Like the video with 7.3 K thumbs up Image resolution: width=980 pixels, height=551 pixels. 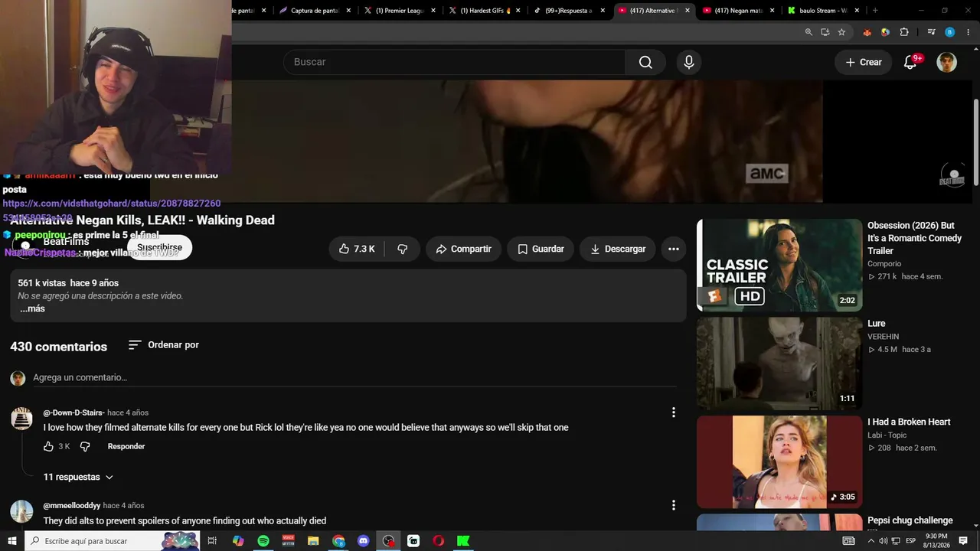357,249
